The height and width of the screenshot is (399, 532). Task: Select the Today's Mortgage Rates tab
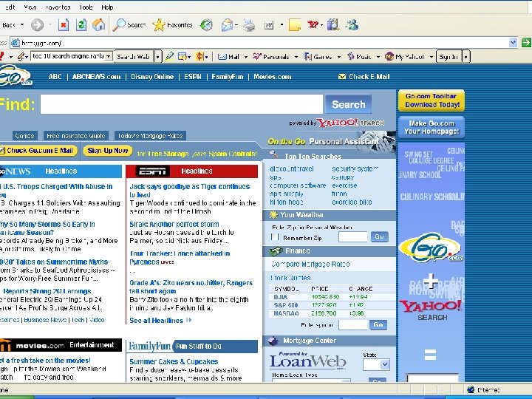150,136
